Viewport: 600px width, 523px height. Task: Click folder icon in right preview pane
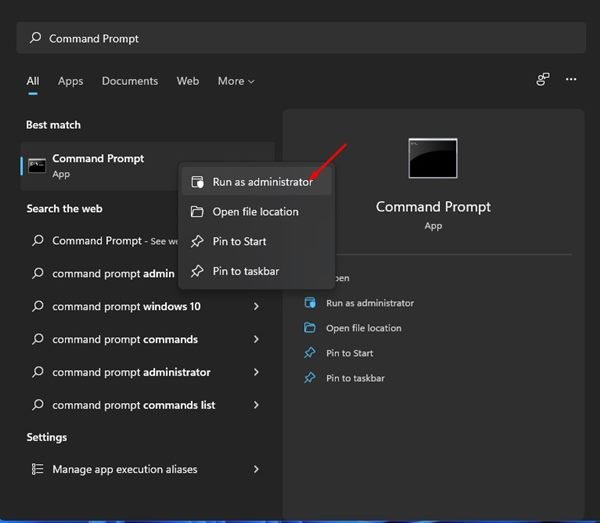310,328
